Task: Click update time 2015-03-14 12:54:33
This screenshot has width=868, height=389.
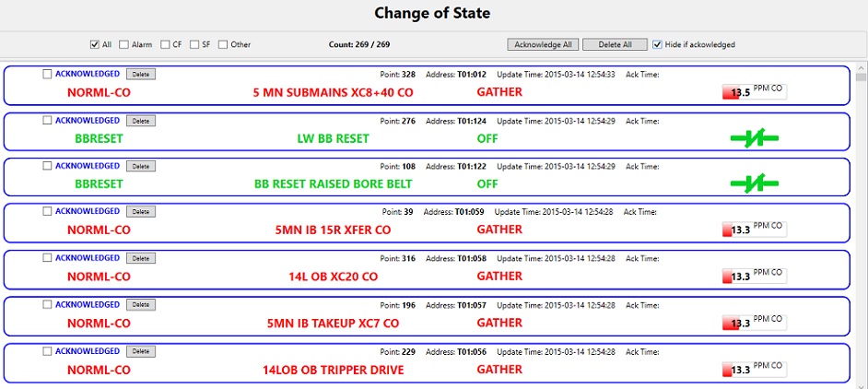Action: [581, 75]
